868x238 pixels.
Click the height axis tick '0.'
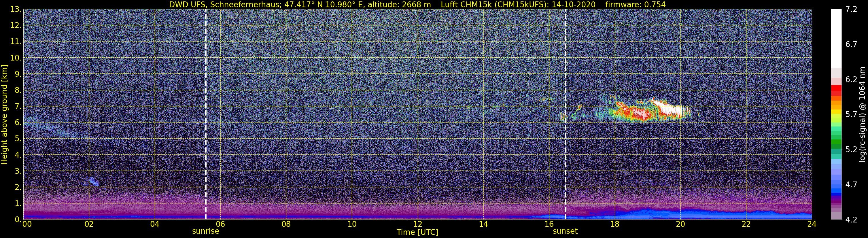pyautogui.click(x=18, y=219)
